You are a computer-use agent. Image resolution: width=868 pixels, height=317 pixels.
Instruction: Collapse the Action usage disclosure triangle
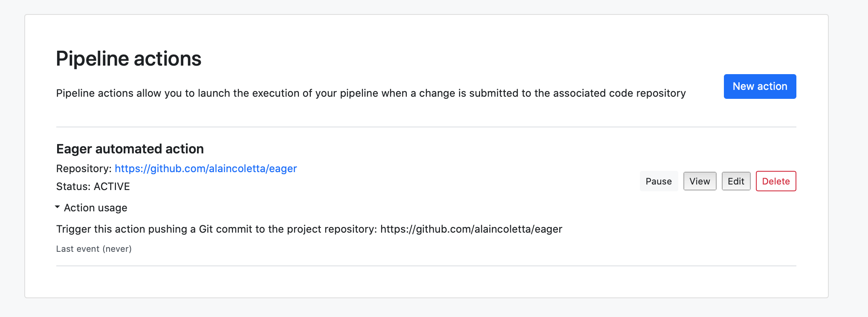58,207
